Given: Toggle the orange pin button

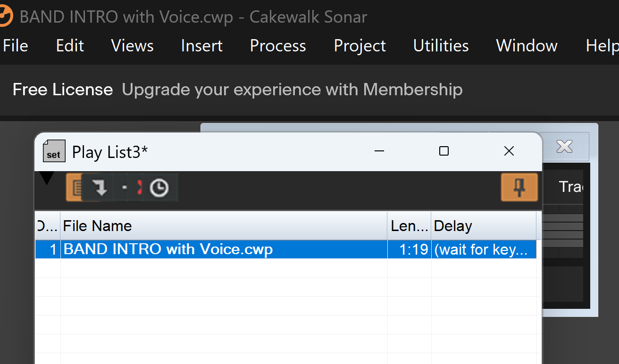Looking at the screenshot, I should (519, 187).
